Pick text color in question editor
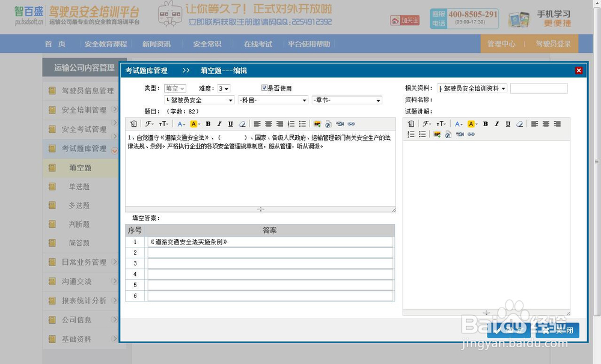This screenshot has width=601, height=364. click(181, 124)
